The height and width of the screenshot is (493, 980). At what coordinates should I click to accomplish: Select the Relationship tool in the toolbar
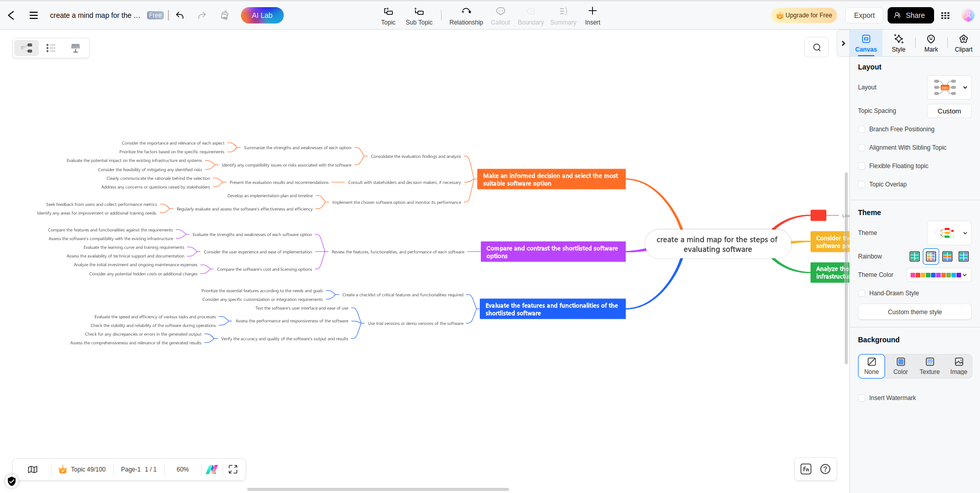click(x=465, y=15)
